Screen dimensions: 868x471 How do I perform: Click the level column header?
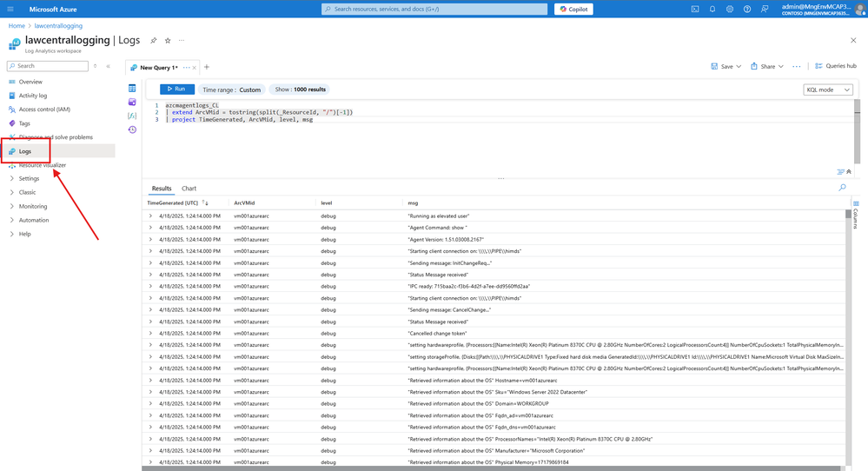pyautogui.click(x=326, y=203)
